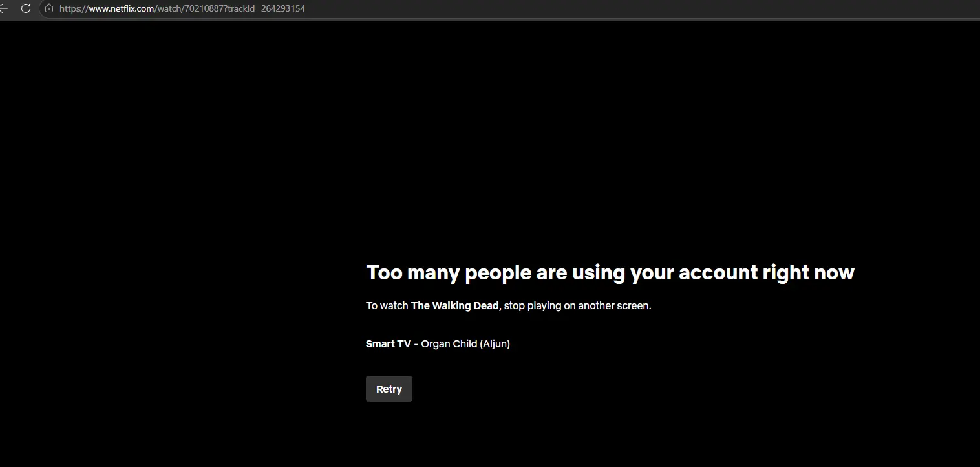This screenshot has width=980, height=467.
Task: Reload the page with the browser refresh icon
Action: 26,8
